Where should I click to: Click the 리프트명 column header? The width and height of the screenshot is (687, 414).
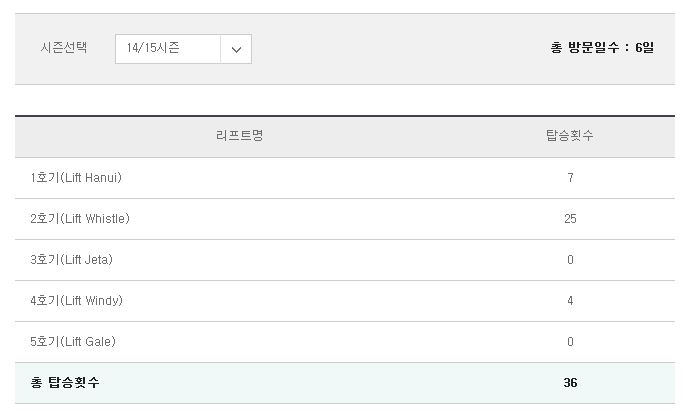coord(239,135)
